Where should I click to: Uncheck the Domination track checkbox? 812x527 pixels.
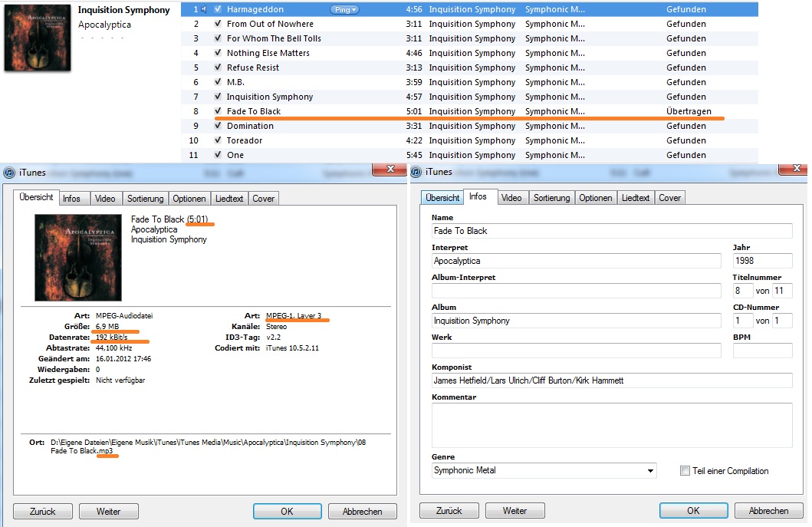tap(218, 125)
